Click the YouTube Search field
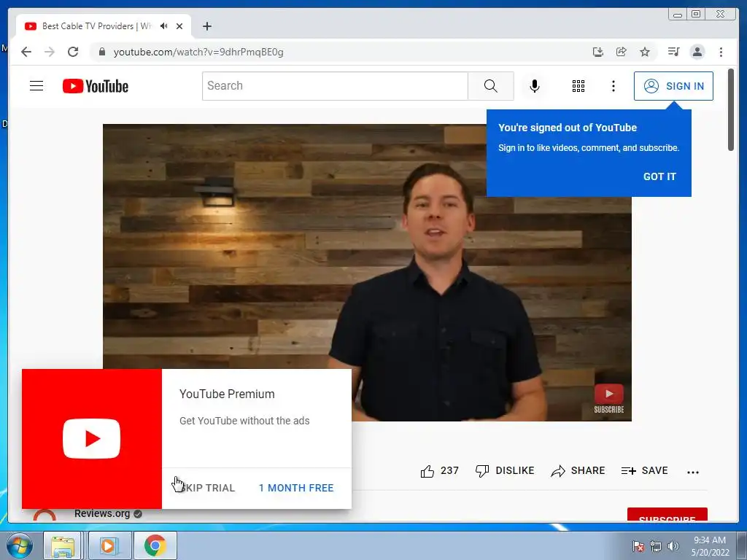The width and height of the screenshot is (747, 560). pos(335,86)
